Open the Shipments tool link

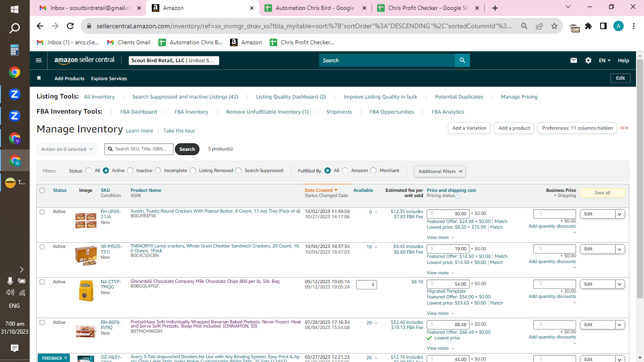click(339, 112)
